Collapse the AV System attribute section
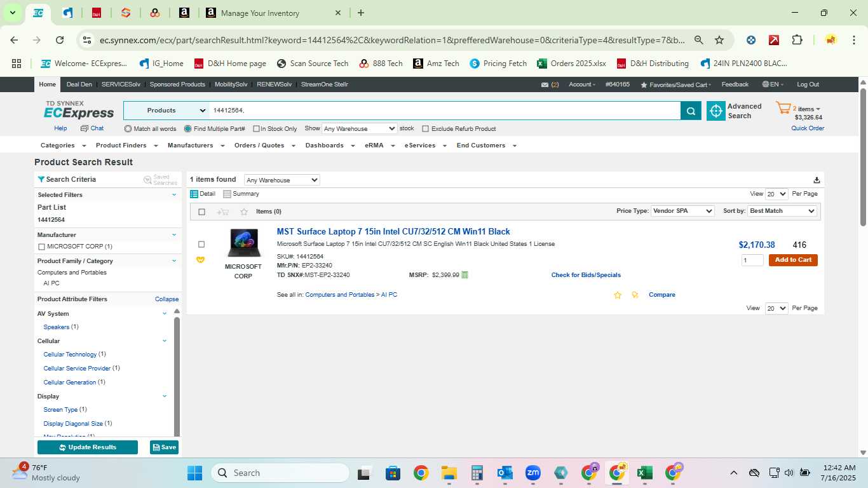The width and height of the screenshot is (868, 488). tap(165, 313)
